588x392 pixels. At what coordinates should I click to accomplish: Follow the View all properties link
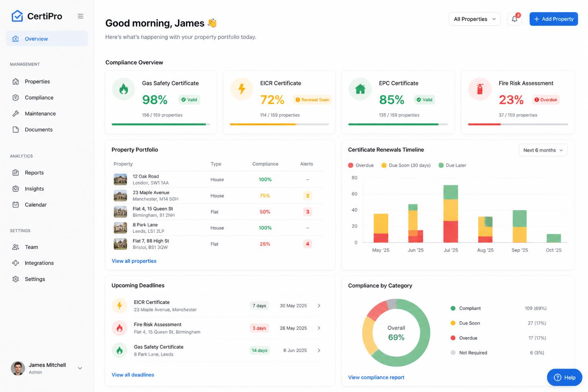[x=134, y=261]
